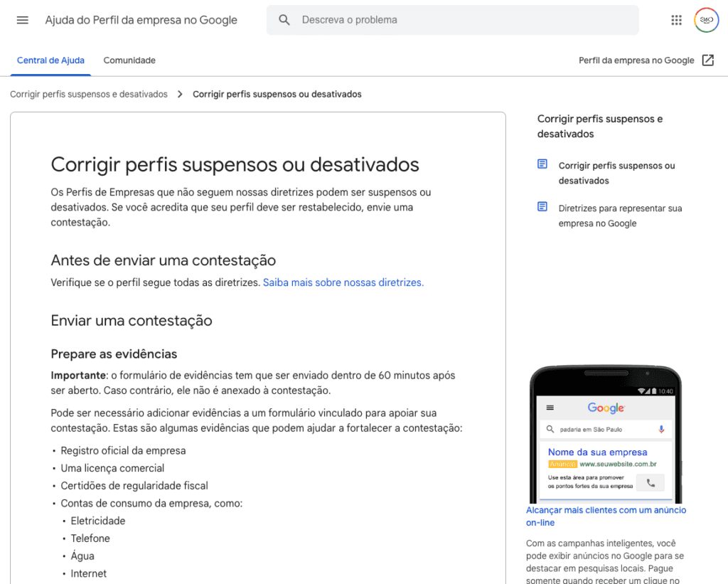
Task: Open the hamburger navigation menu
Action: pyautogui.click(x=22, y=19)
